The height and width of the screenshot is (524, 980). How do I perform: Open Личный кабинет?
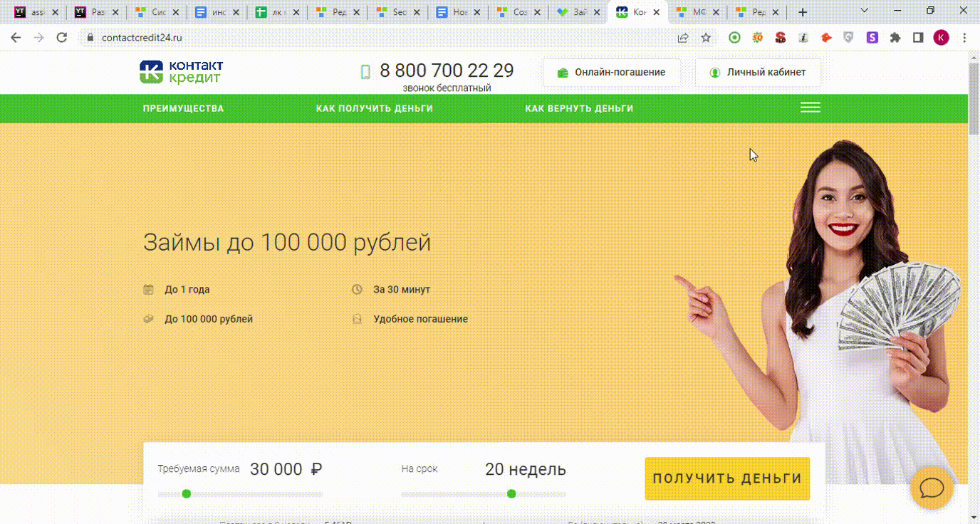tap(758, 73)
